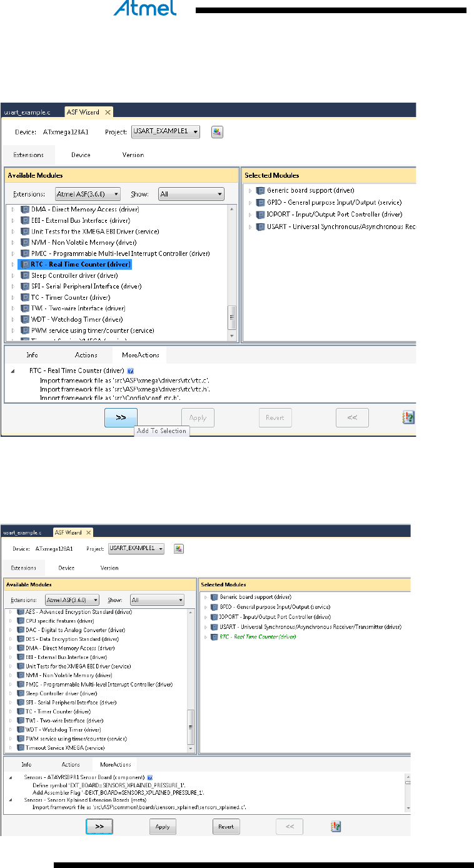
Task: Click >> button in green-RTC wizard
Action: 99,827
